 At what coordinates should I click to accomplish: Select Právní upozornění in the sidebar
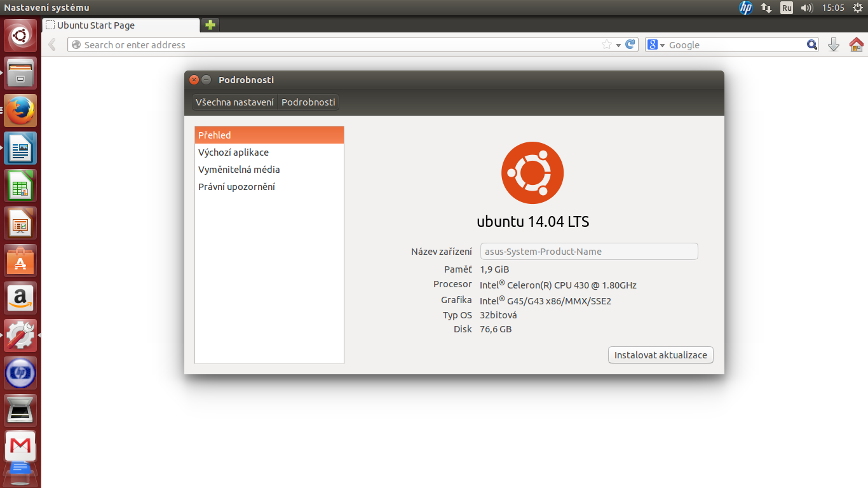coord(236,187)
